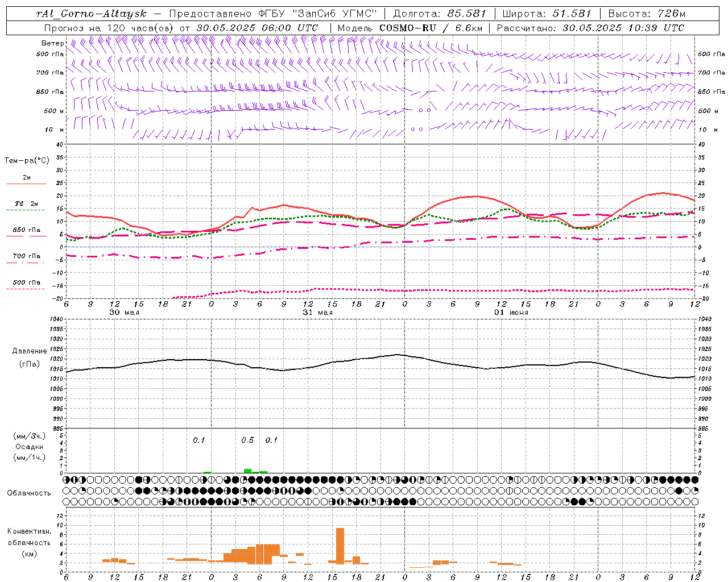This screenshot has height=582, width=728.
Task: Click the tallest orange convective cloud bar
Action: pos(340,546)
